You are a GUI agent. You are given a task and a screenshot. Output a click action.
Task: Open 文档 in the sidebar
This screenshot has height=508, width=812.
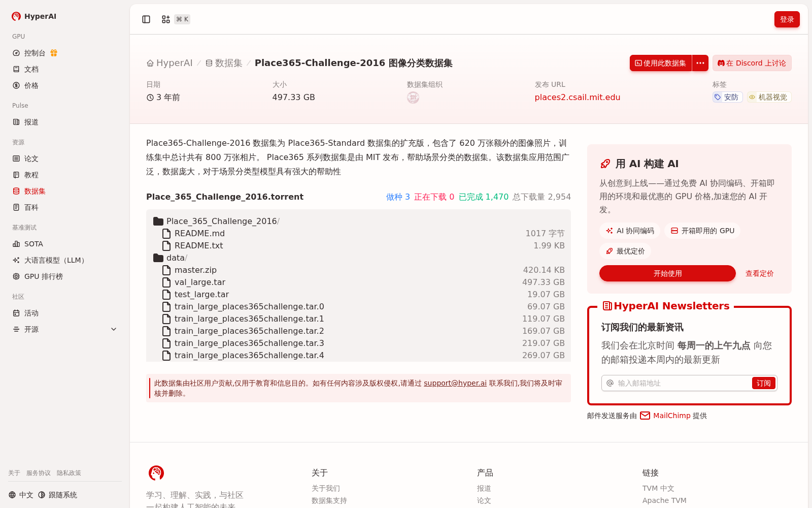coord(31,69)
